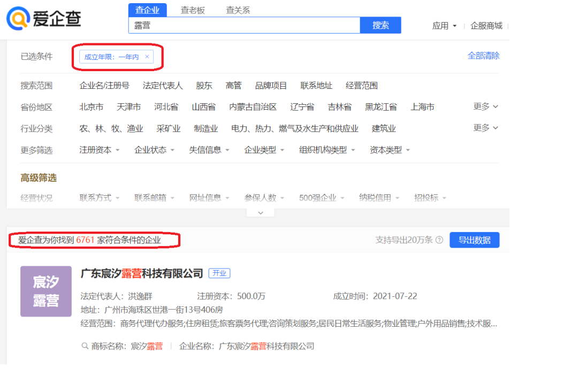Viewport: 578px width, 392px height.
Task: Remove the 成立年限 一年内 filter tag
Action: pos(147,57)
